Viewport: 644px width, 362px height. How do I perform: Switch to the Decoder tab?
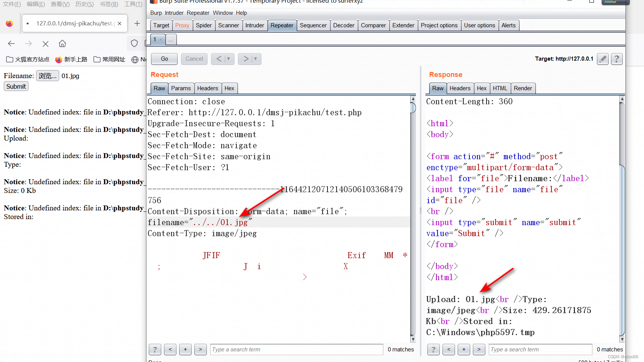pyautogui.click(x=344, y=25)
